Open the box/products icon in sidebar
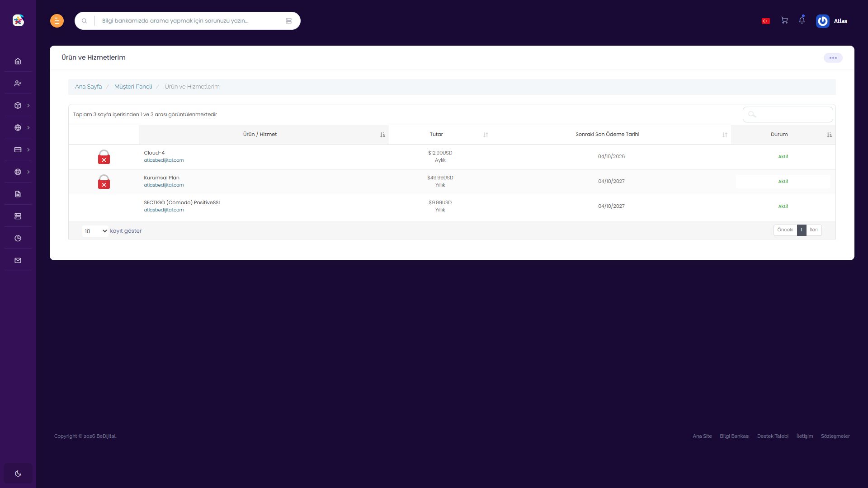This screenshot has height=488, width=868. point(18,105)
